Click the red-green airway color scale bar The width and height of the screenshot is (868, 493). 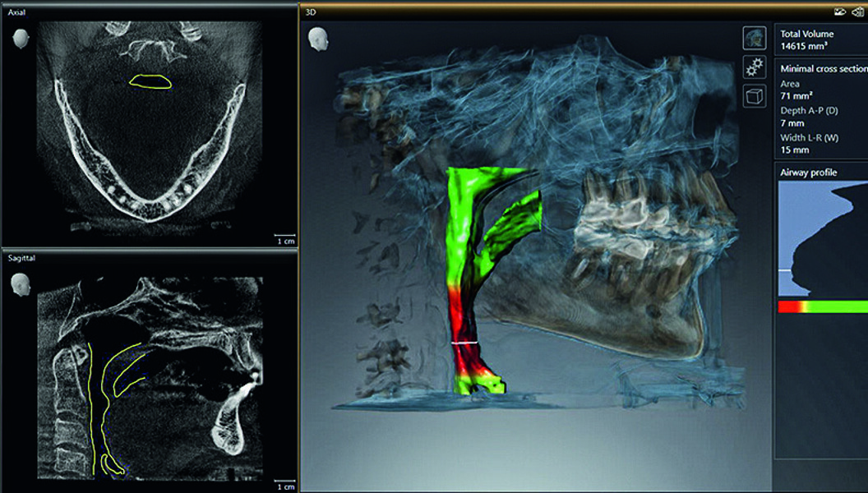click(x=822, y=306)
